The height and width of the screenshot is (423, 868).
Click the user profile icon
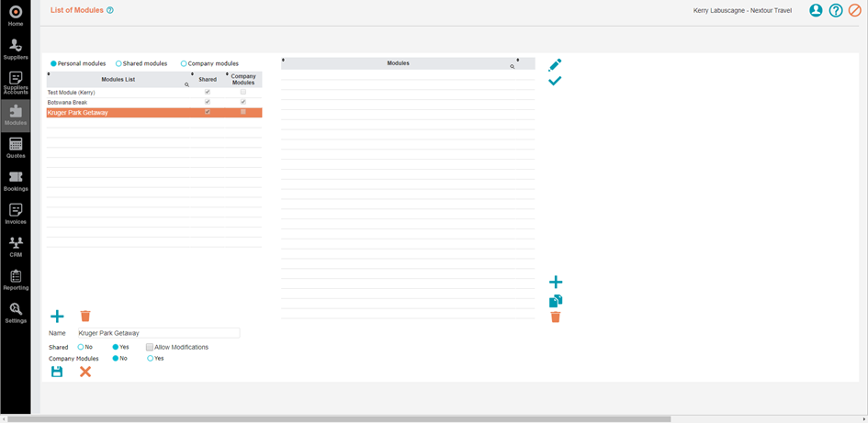click(816, 10)
